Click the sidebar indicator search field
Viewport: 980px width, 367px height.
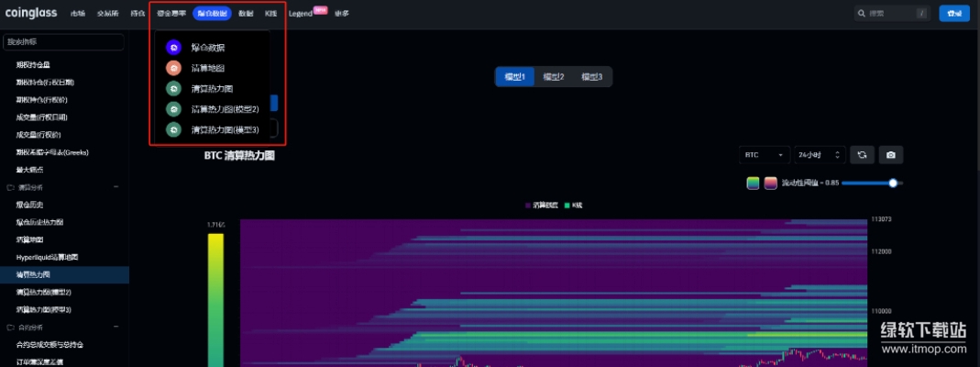[x=64, y=43]
